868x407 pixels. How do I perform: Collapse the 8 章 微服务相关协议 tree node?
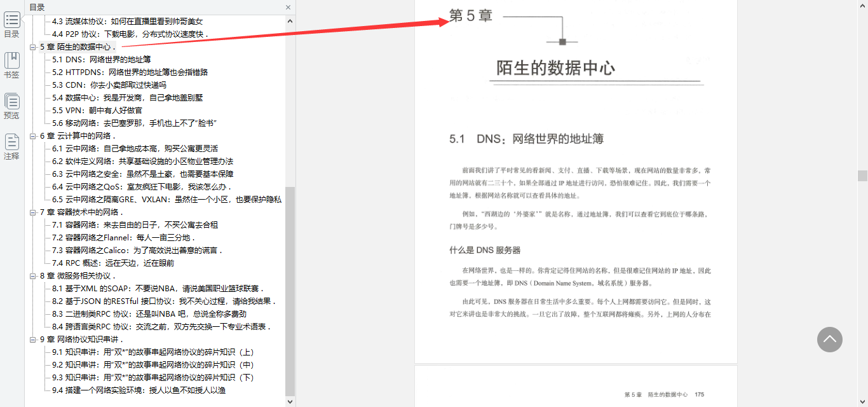click(x=33, y=276)
